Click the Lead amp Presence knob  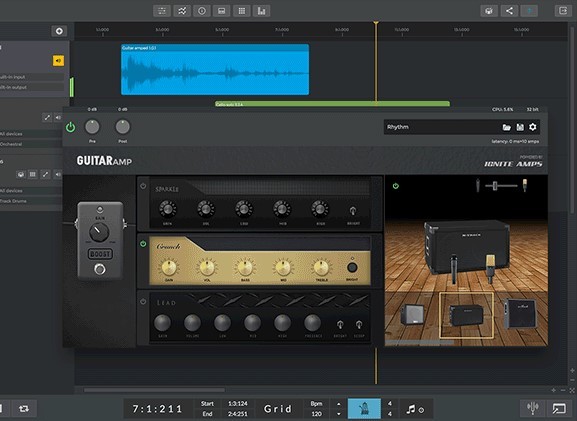[x=312, y=323]
